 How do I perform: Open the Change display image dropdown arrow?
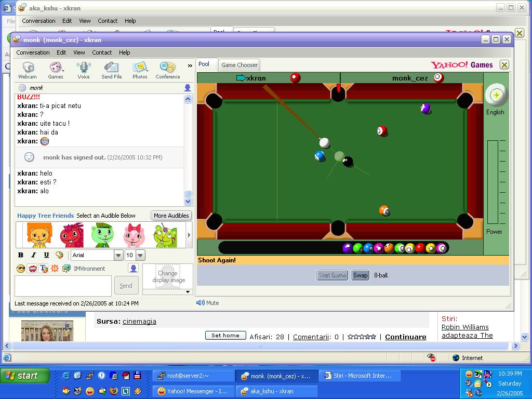[188, 292]
